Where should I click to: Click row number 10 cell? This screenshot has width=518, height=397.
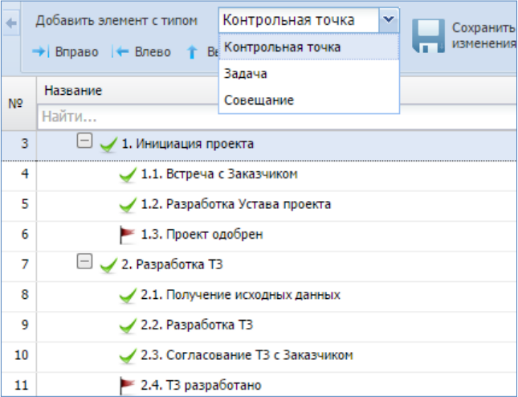(x=19, y=357)
